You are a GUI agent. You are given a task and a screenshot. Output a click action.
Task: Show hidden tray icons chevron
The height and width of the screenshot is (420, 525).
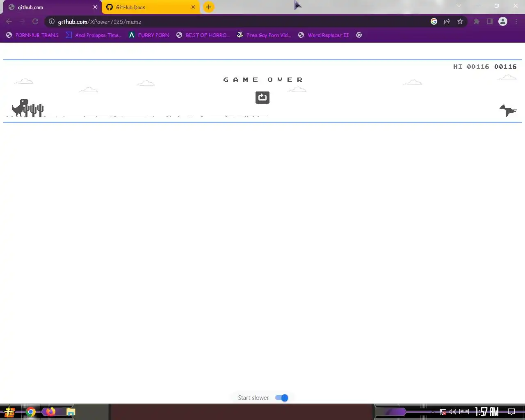(432, 412)
